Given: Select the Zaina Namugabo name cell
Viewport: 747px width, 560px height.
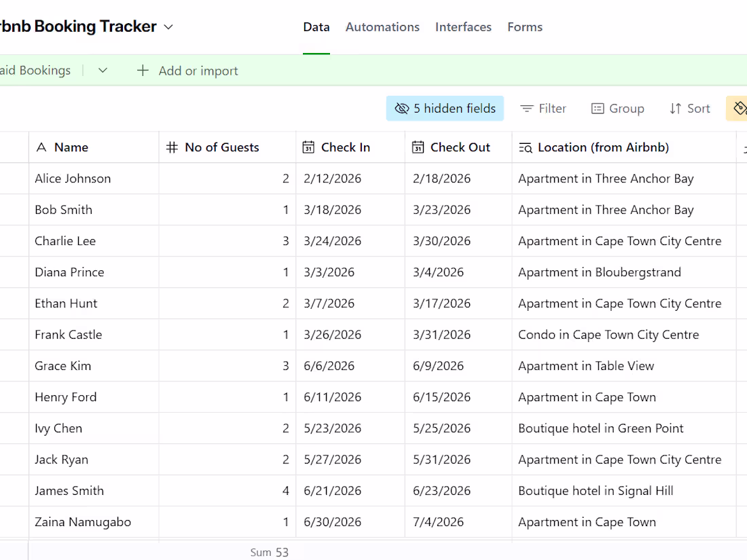Looking at the screenshot, I should [x=94, y=521].
